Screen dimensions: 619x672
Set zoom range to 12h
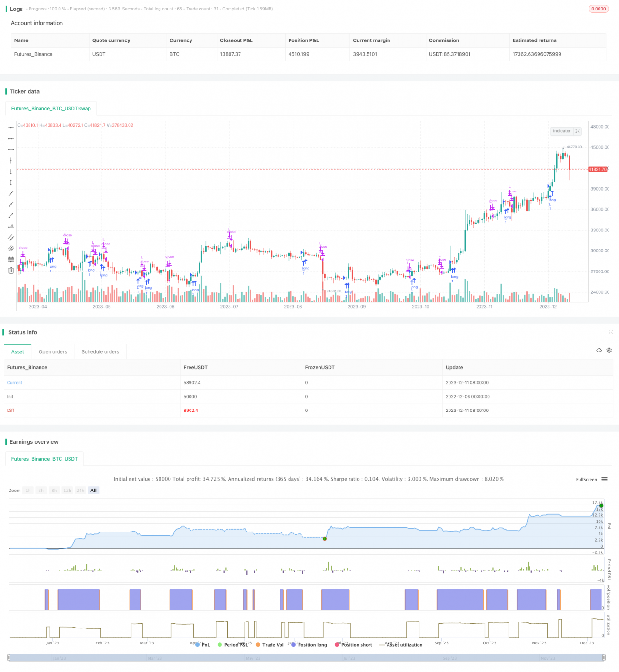pos(67,491)
